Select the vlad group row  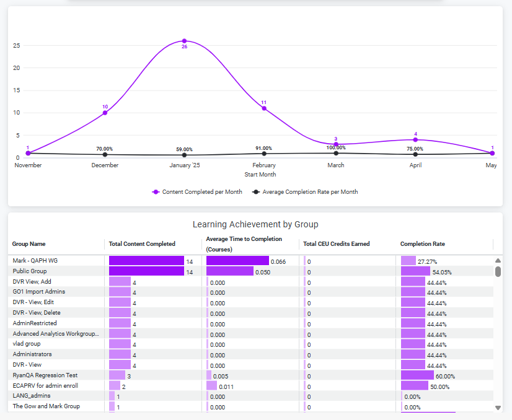click(x=251, y=344)
